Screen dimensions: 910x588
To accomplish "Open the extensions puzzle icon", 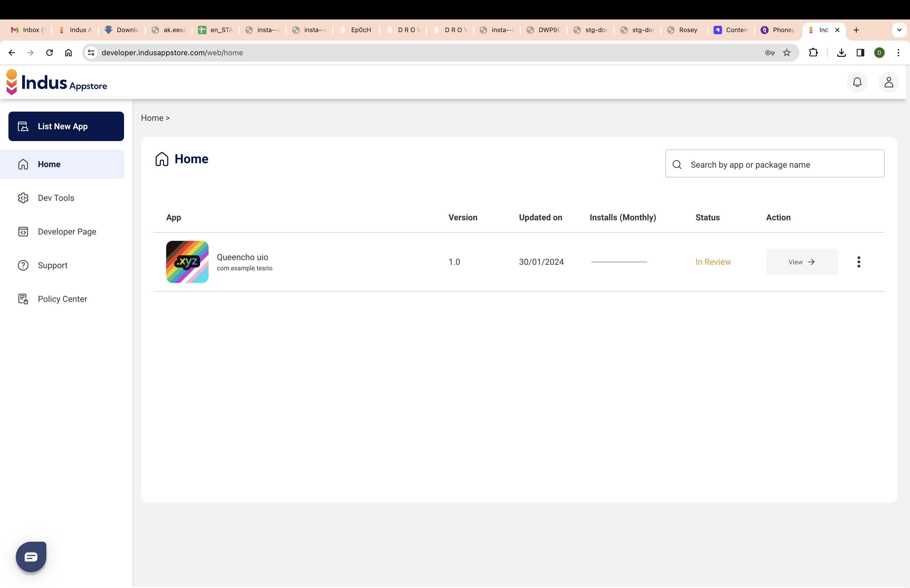I will tap(813, 53).
